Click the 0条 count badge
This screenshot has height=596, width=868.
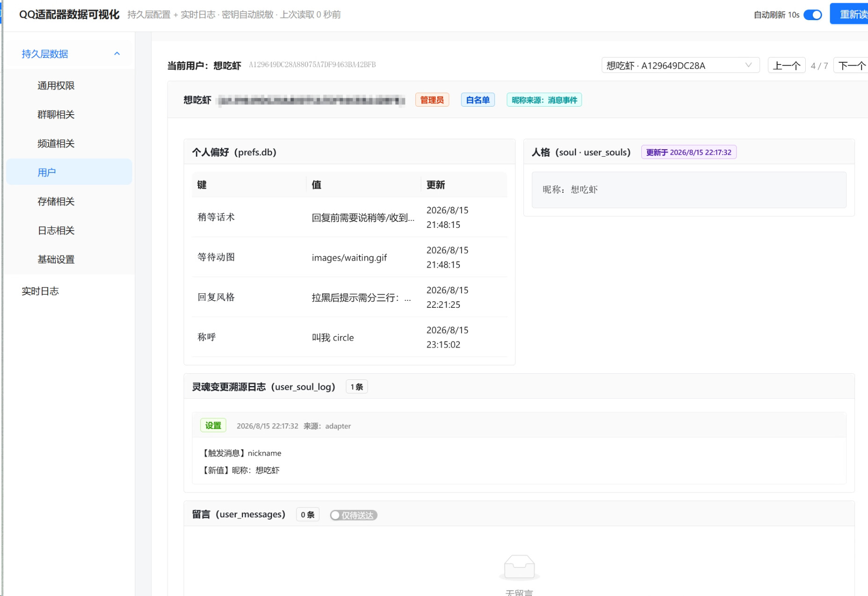click(308, 515)
